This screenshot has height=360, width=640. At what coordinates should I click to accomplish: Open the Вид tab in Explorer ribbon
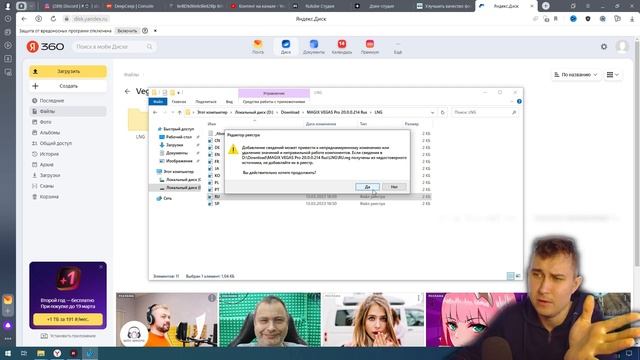[x=229, y=102]
